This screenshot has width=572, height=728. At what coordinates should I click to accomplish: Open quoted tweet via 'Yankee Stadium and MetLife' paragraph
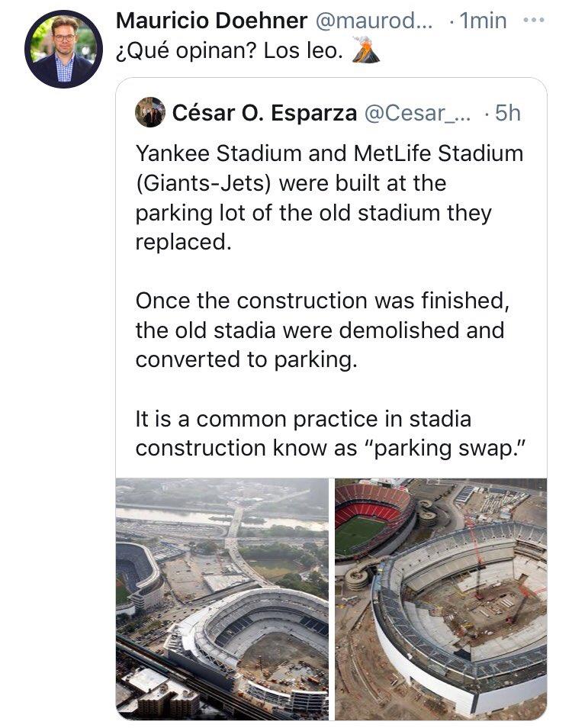click(329, 198)
